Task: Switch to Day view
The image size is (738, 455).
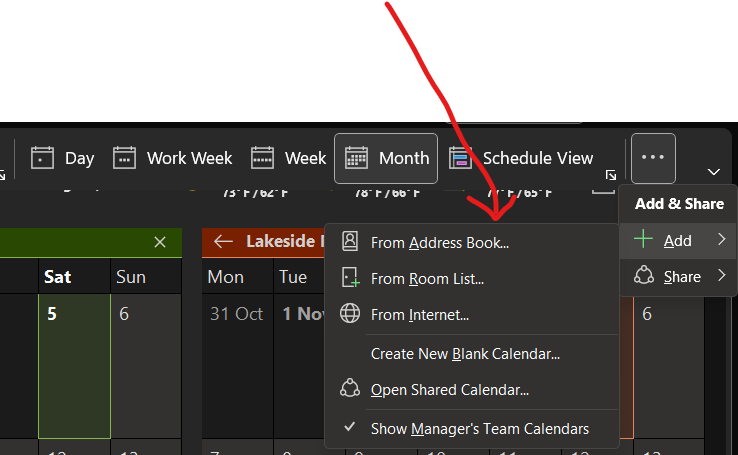Action: click(x=63, y=158)
